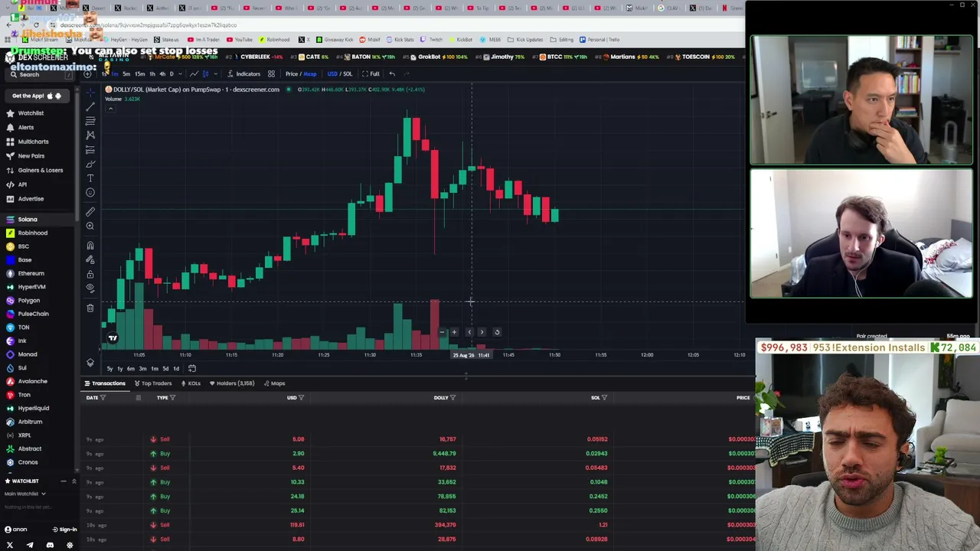The height and width of the screenshot is (551, 980).
Task: Collapse the Volume indicator legend
Action: point(110,109)
